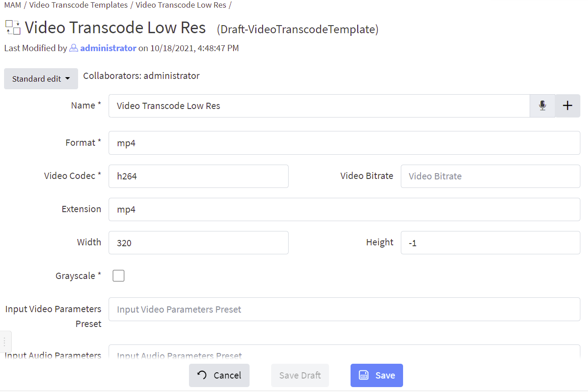The width and height of the screenshot is (588, 392).
Task: Click the Save Draft button
Action: click(300, 375)
